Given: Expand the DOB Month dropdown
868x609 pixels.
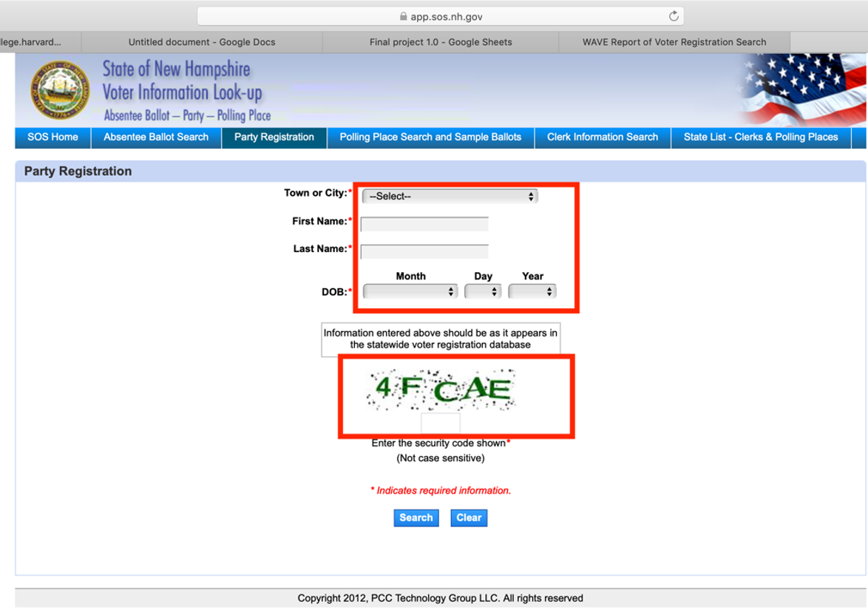Looking at the screenshot, I should (x=410, y=292).
